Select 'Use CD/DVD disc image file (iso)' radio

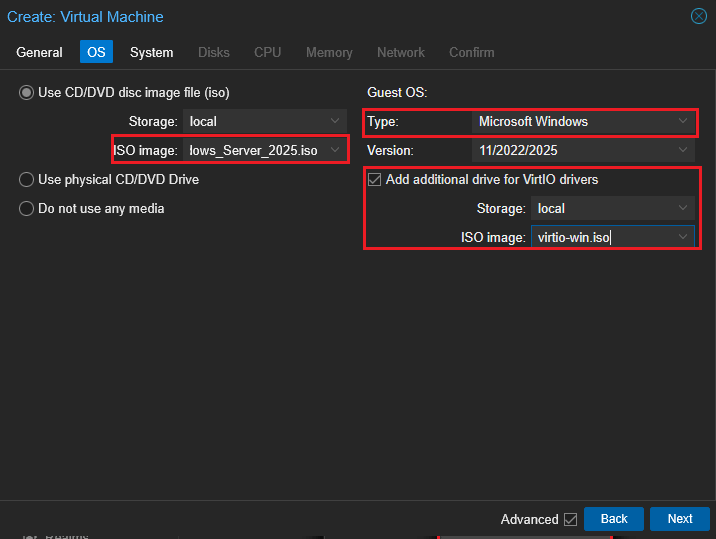tap(26, 93)
